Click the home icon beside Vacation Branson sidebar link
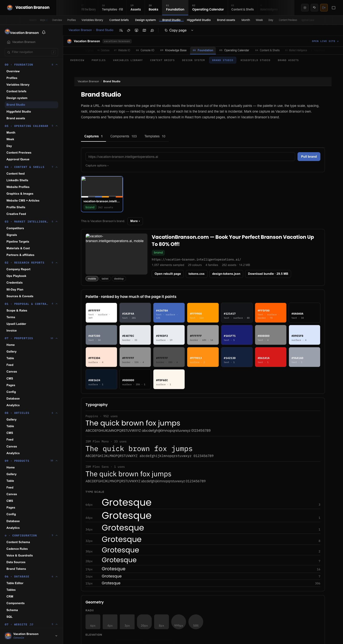This screenshot has width=343, height=644. coord(9,42)
